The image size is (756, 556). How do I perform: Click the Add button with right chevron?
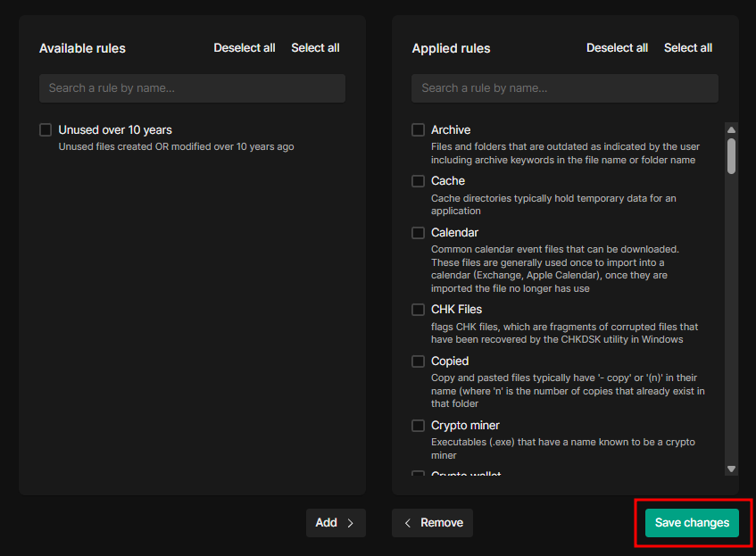coord(336,523)
